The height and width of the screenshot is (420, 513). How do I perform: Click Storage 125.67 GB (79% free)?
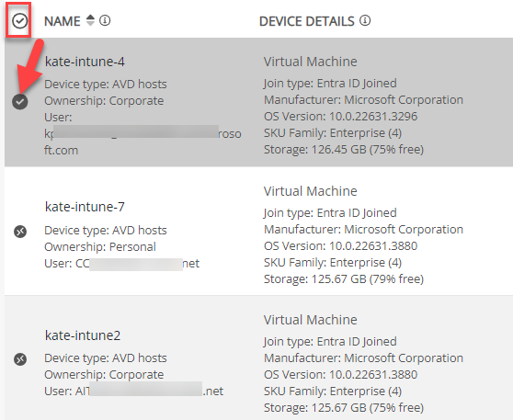[x=344, y=279]
